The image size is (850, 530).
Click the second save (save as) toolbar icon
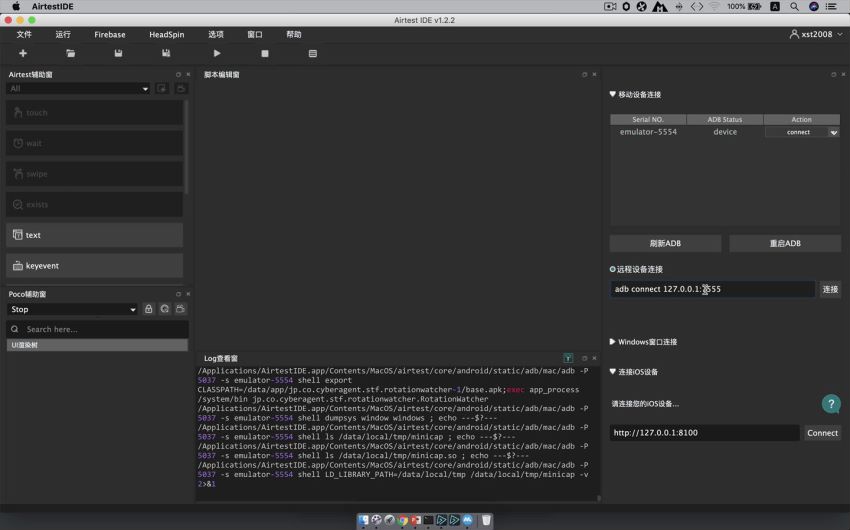coord(166,53)
